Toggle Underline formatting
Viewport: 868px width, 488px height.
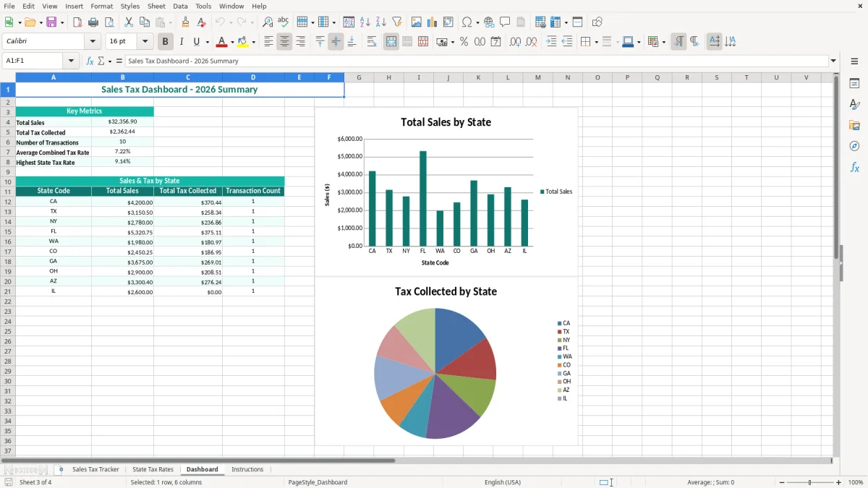coord(196,42)
